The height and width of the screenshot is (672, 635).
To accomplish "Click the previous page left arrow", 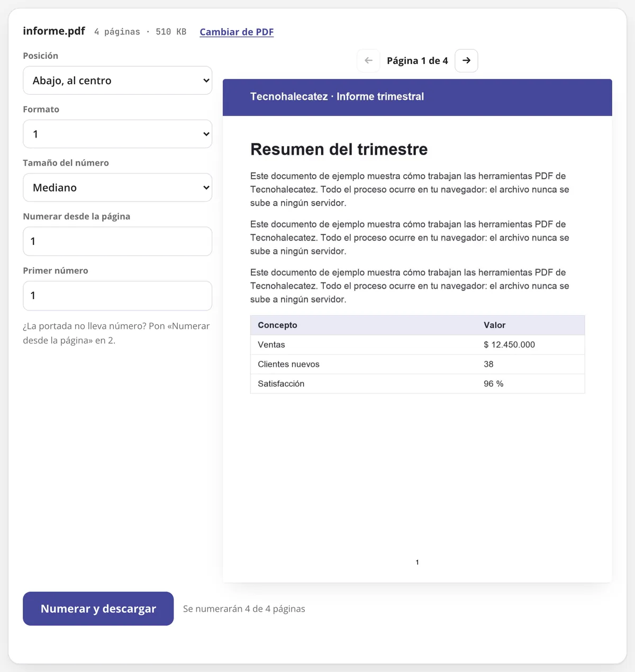I will pyautogui.click(x=369, y=60).
